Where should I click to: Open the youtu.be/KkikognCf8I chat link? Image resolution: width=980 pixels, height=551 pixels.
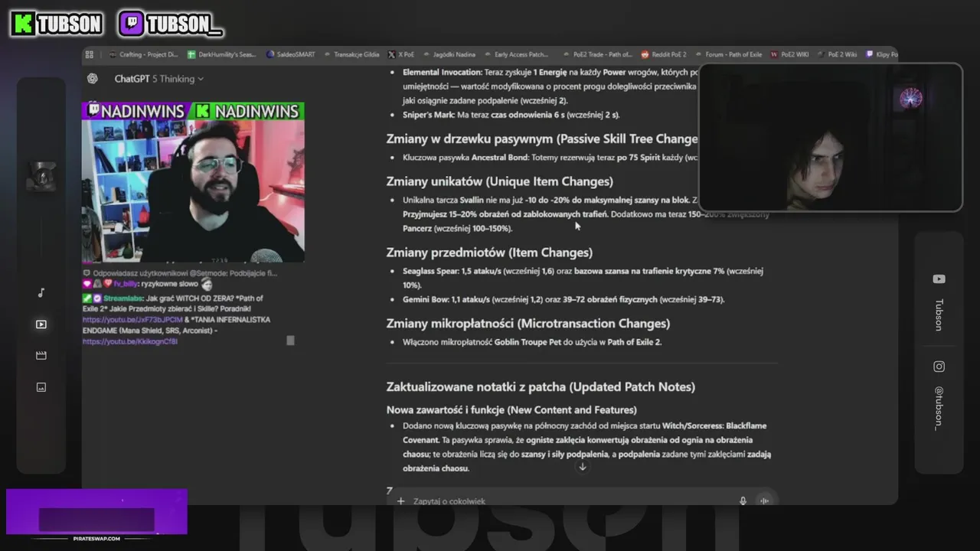(130, 341)
